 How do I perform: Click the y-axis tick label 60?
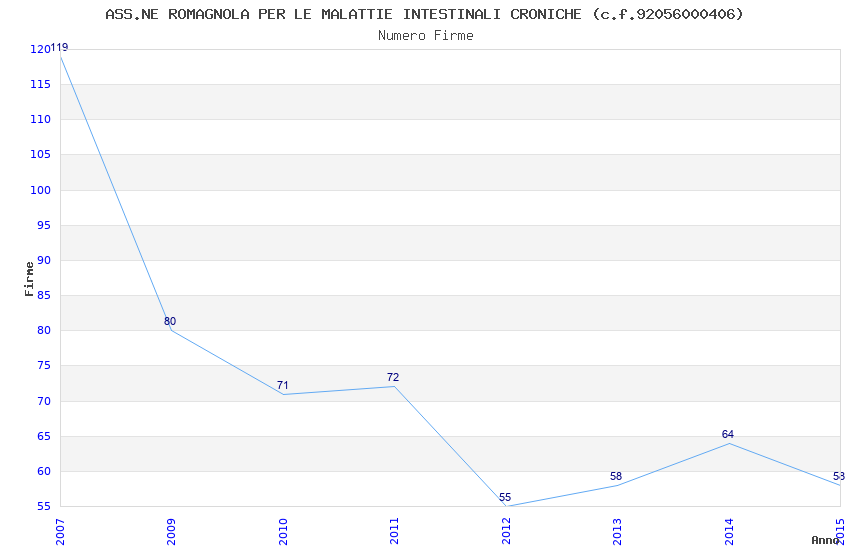click(44, 471)
